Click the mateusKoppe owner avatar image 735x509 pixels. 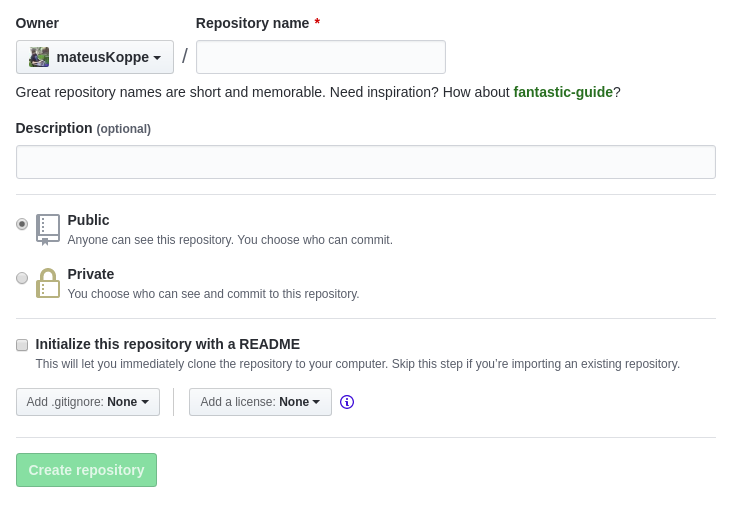click(x=39, y=57)
